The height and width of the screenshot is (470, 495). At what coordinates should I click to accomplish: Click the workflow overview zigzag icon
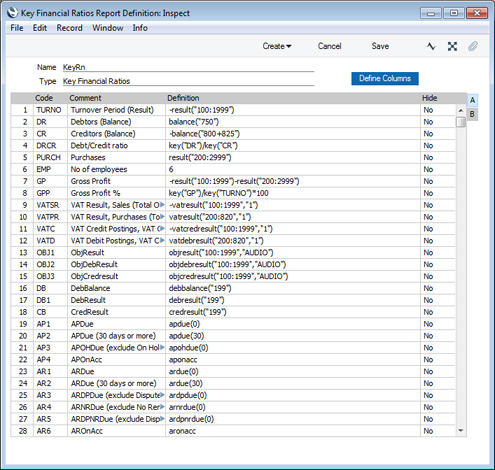tap(431, 46)
